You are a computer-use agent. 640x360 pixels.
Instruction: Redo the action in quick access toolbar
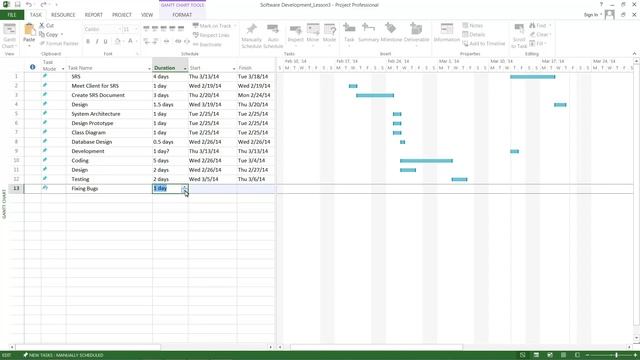pyautogui.click(x=43, y=4)
